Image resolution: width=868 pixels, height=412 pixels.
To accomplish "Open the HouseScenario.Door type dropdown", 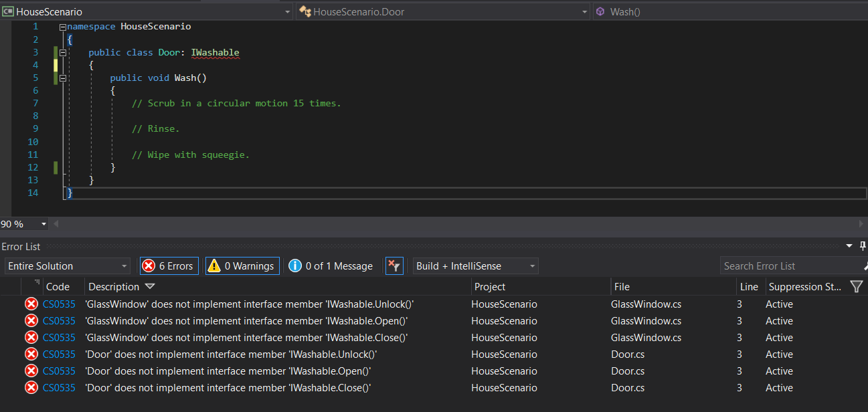I will pos(443,11).
